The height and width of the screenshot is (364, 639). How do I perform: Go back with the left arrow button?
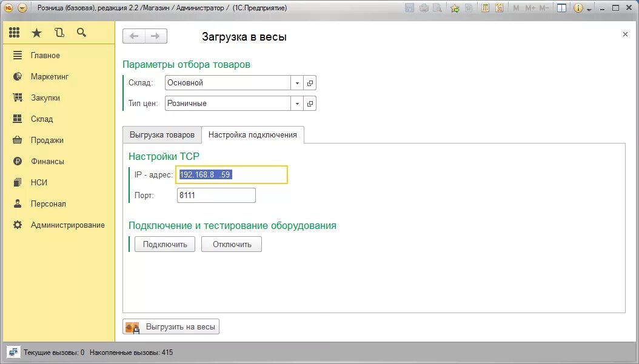133,36
